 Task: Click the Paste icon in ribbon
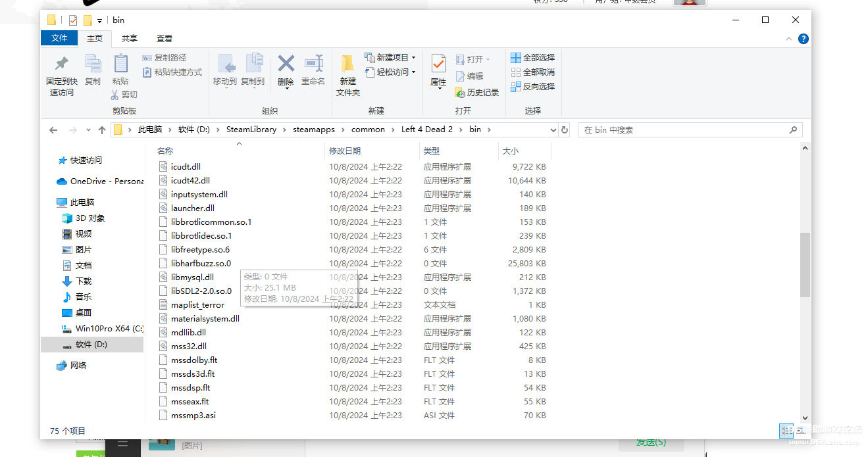tap(120, 64)
